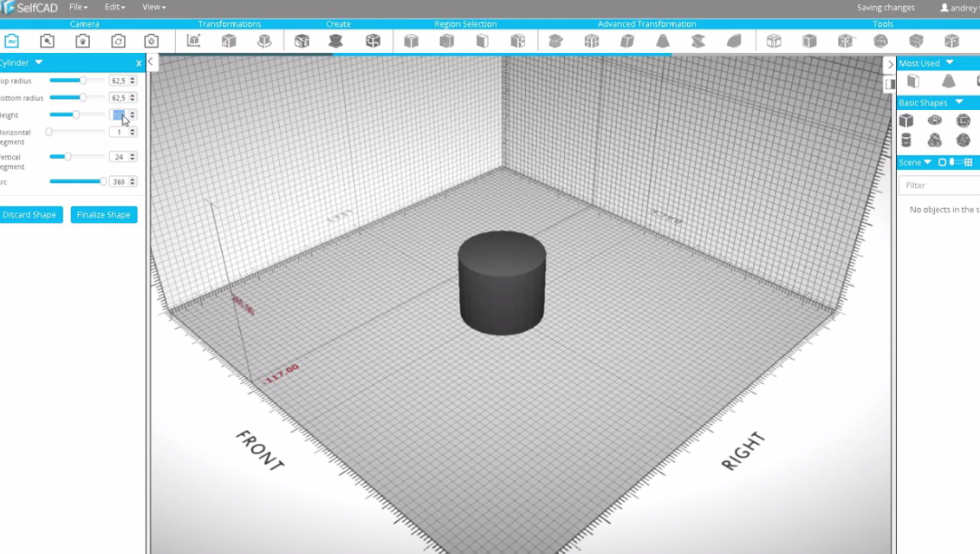Viewport: 980px width, 554px height.
Task: Click Discard Shape
Action: coord(29,214)
